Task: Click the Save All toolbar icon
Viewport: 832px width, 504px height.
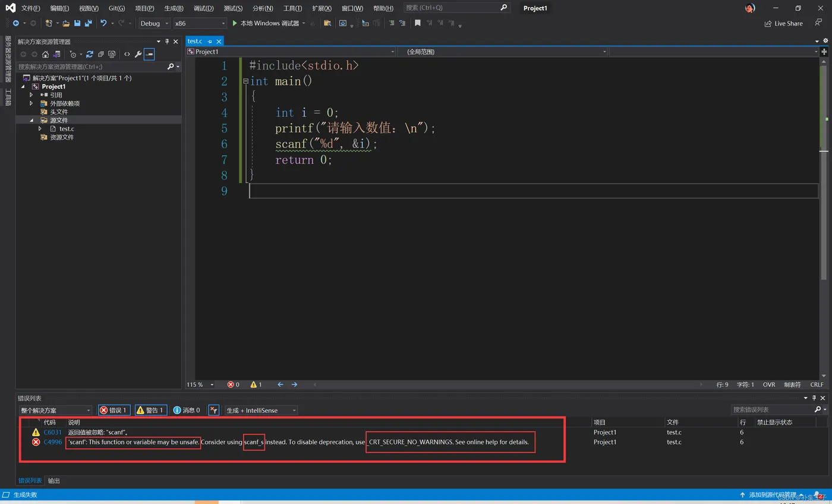Action: (x=89, y=23)
